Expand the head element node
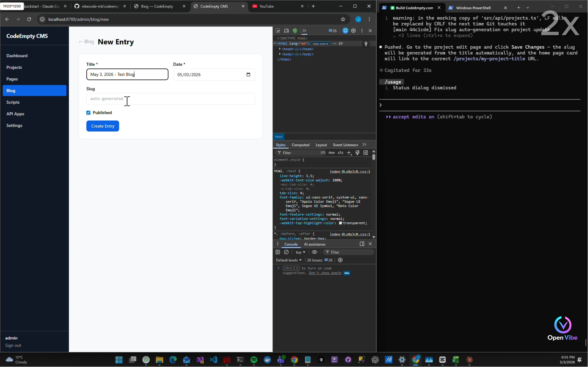Viewport: 588px width, 367px height. (x=280, y=49)
